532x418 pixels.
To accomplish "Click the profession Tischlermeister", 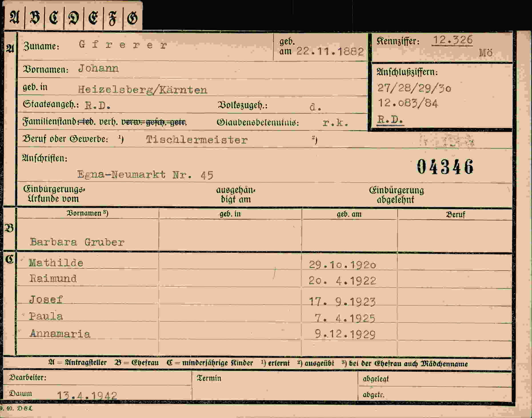I will click(x=197, y=140).
